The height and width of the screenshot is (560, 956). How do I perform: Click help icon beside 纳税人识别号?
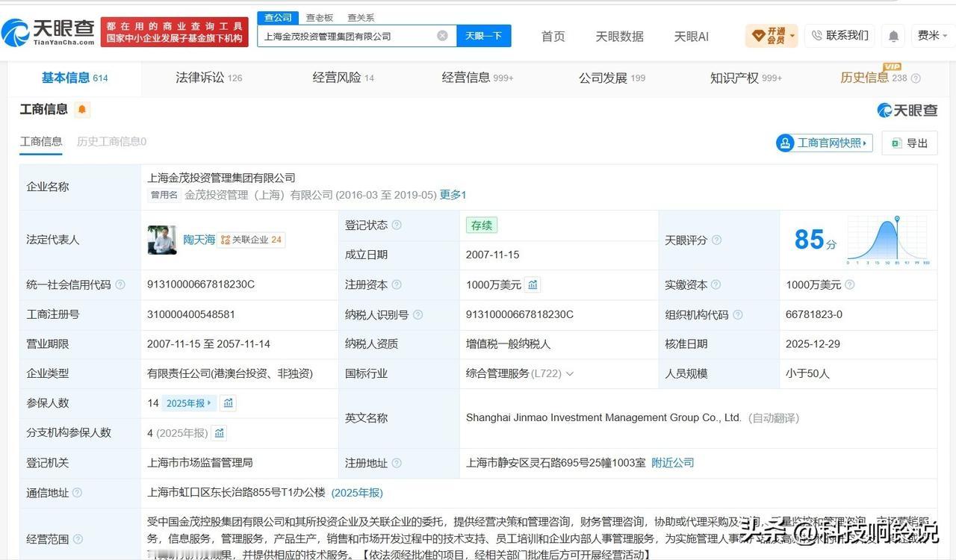(418, 315)
